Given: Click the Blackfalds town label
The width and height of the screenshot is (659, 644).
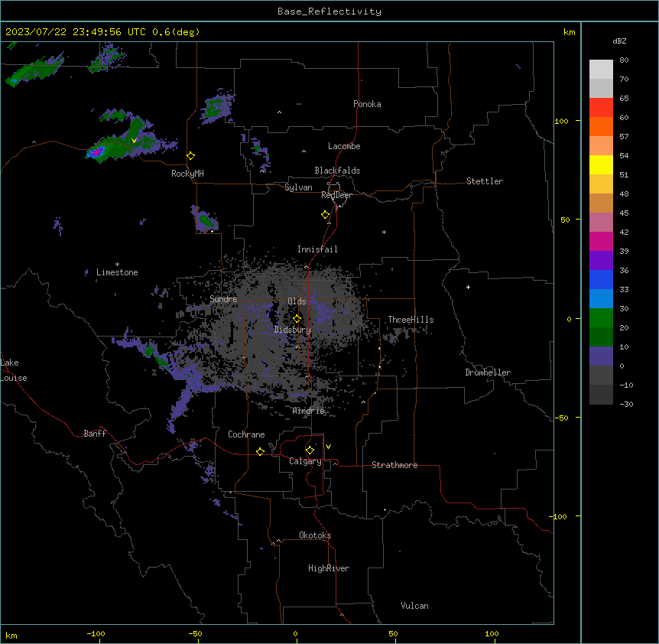Looking at the screenshot, I should [x=337, y=171].
